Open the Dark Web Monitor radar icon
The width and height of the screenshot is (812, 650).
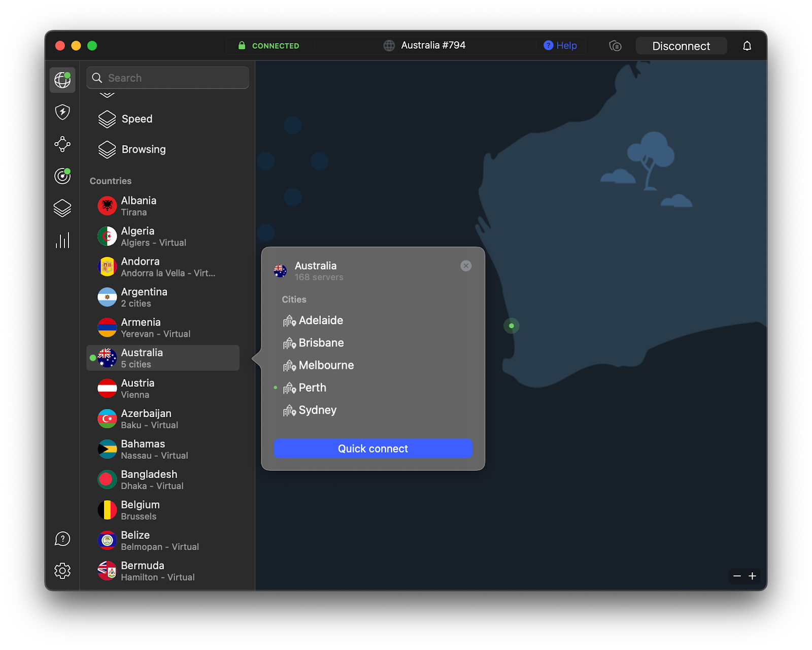(x=62, y=176)
